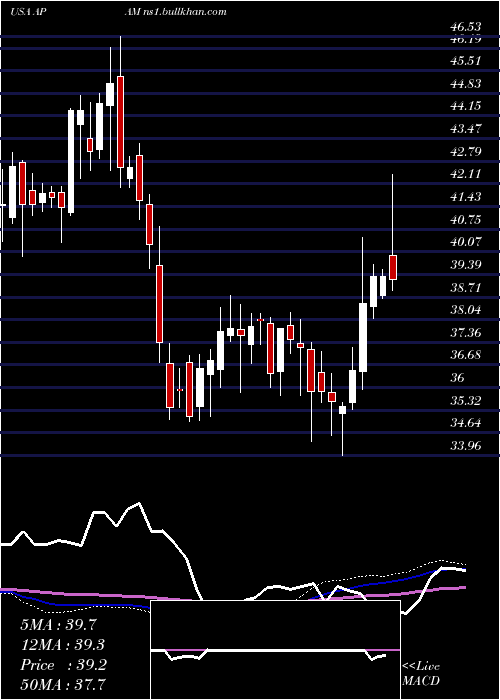Click the 42.11 price axis label
The width and height of the screenshot is (500, 700).
coord(466,174)
